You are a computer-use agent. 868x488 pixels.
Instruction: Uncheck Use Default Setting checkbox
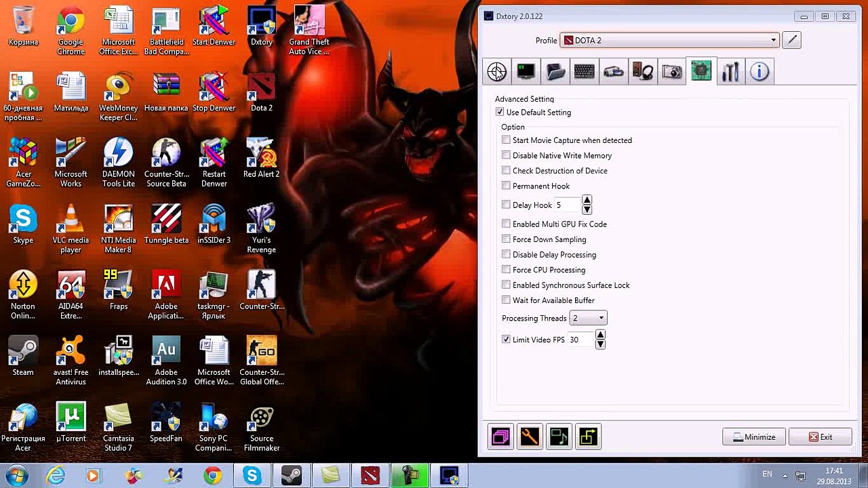[500, 113]
